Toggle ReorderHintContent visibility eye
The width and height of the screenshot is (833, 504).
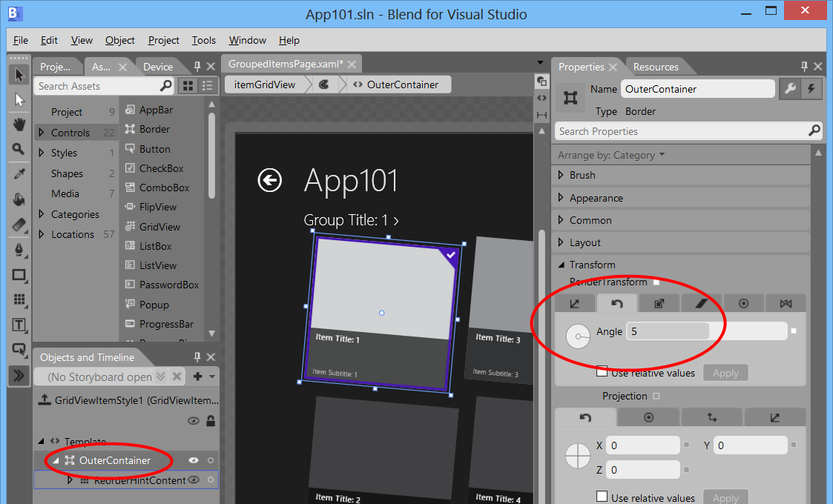coord(194,480)
